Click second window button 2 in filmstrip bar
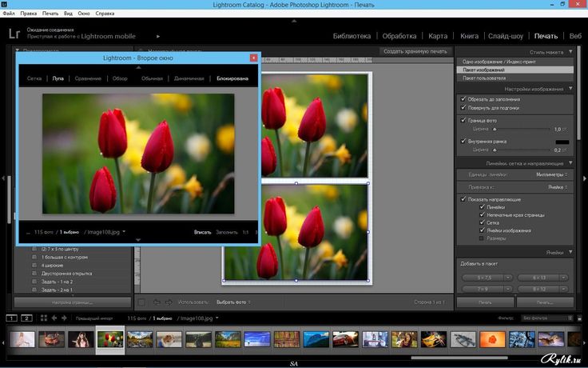 (x=26, y=318)
